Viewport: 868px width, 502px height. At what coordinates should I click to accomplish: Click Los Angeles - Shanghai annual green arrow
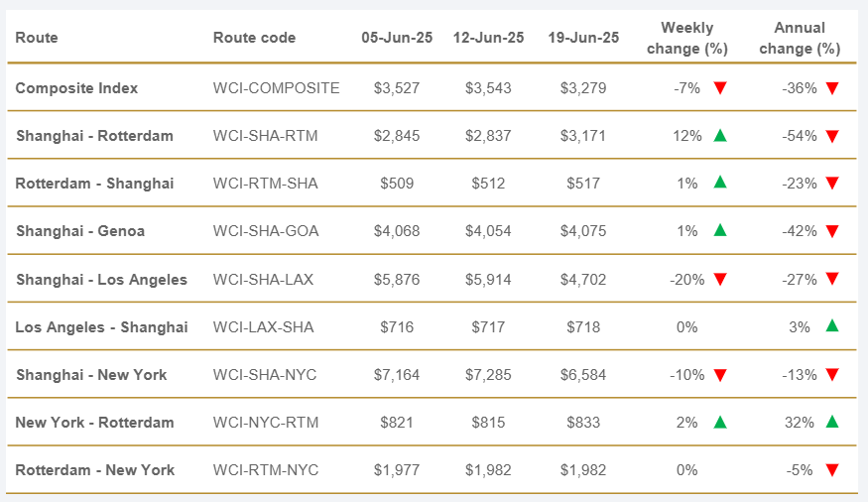(832, 326)
